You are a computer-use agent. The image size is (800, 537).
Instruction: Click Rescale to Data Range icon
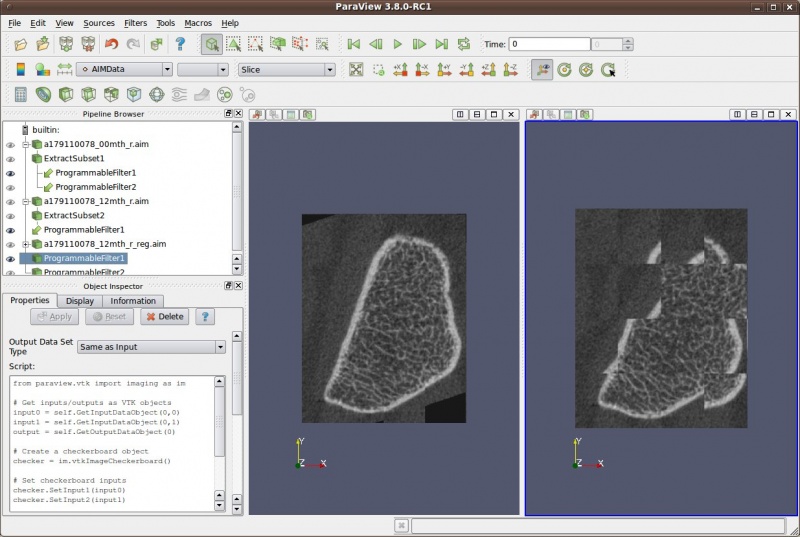[x=64, y=69]
